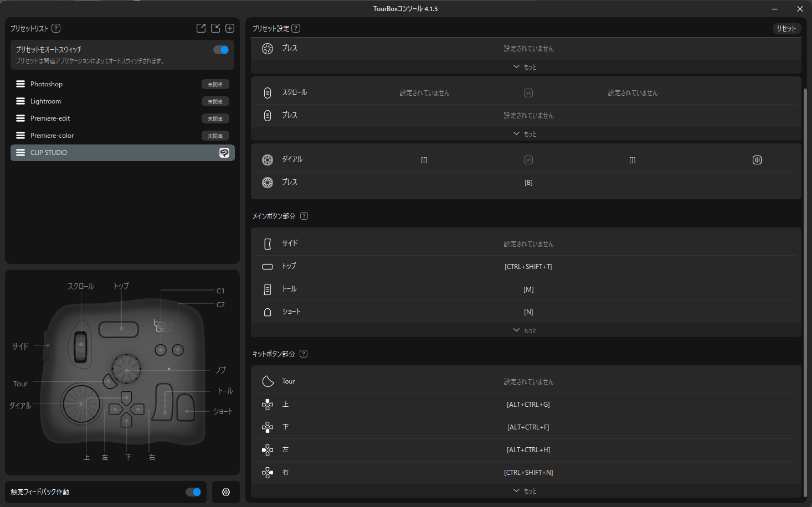The height and width of the screenshot is (507, 812).
Task: Click the import preset icon
Action: coord(215,28)
